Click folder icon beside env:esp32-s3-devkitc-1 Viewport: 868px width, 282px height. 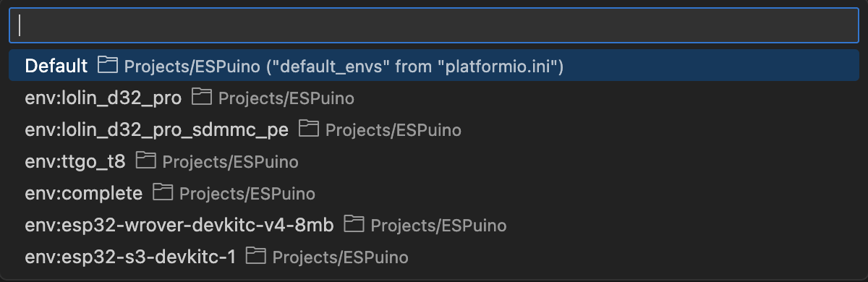tap(255, 256)
